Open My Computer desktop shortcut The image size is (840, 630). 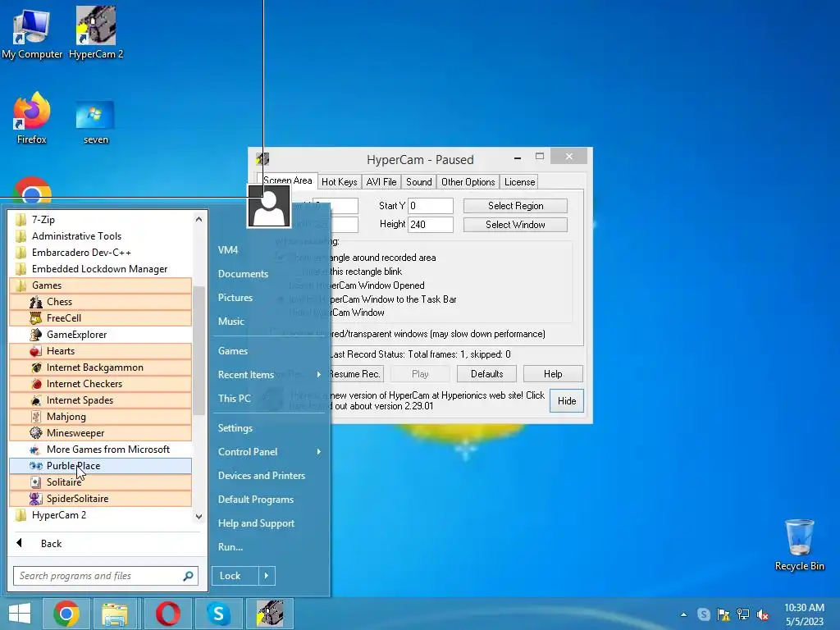pyautogui.click(x=32, y=33)
